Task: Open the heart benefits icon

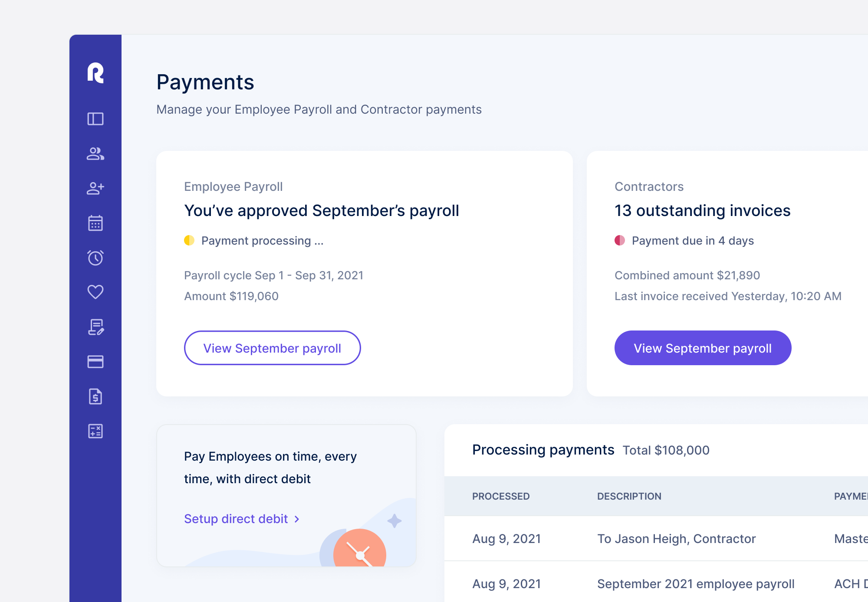Action: click(x=95, y=292)
